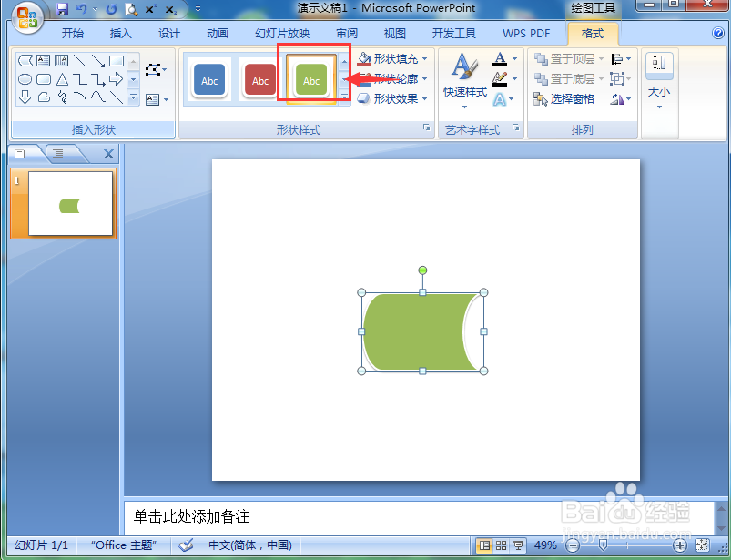This screenshot has width=731, height=560.
Task: Pick the scribble shape tool
Action: point(62,97)
